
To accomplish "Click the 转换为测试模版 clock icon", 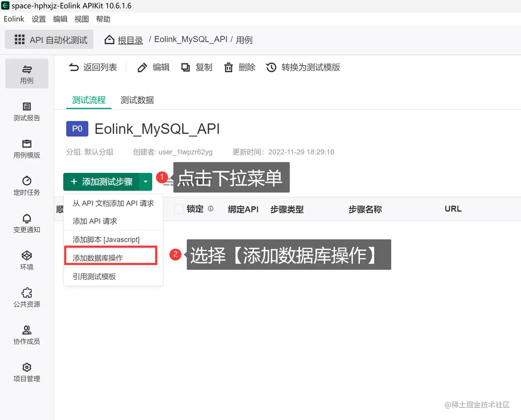I will pos(271,68).
